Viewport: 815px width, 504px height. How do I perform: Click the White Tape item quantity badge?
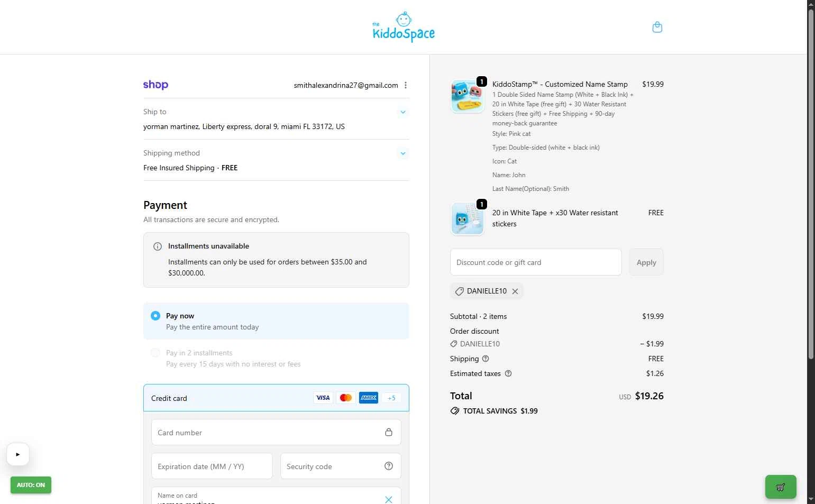tap(482, 204)
